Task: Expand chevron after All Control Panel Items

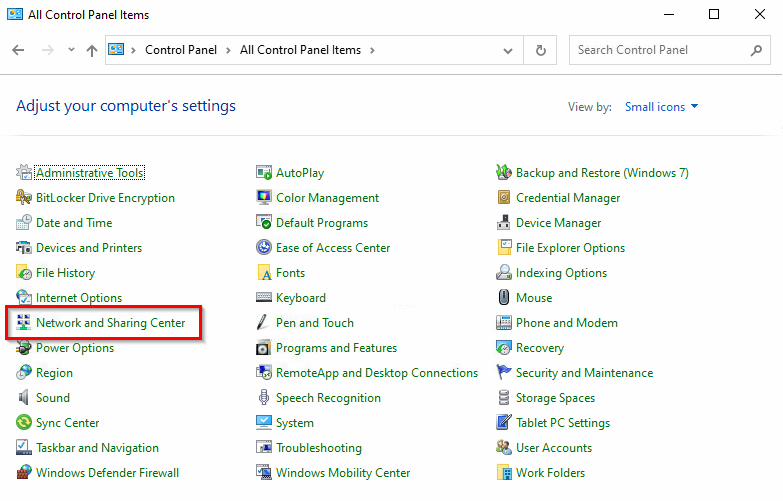Action: coord(372,50)
